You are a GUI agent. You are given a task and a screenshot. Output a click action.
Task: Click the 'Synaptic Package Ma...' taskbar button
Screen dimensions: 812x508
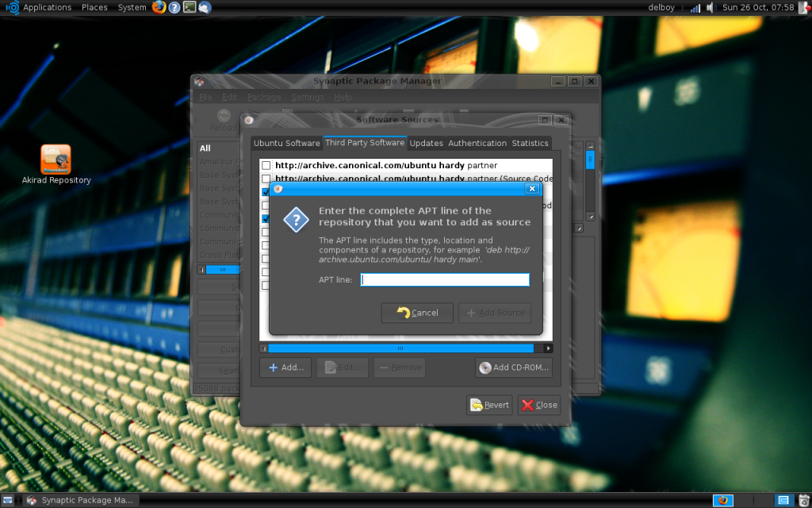(81, 500)
